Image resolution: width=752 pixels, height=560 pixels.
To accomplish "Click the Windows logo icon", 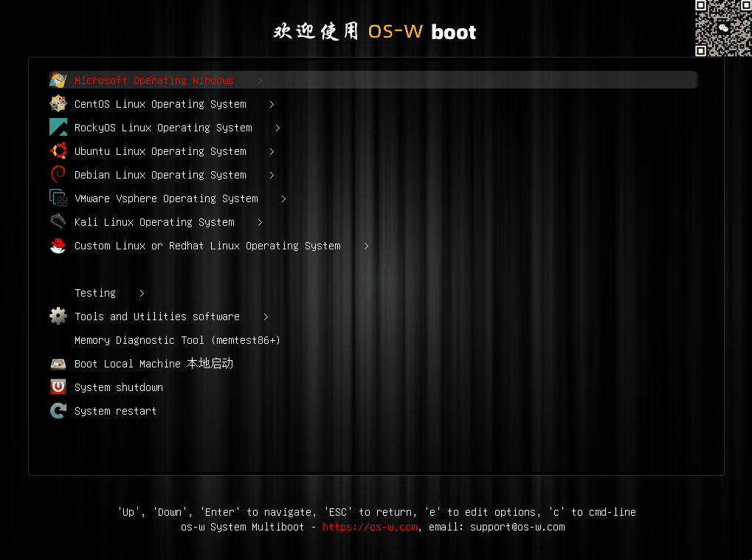I will coord(58,80).
